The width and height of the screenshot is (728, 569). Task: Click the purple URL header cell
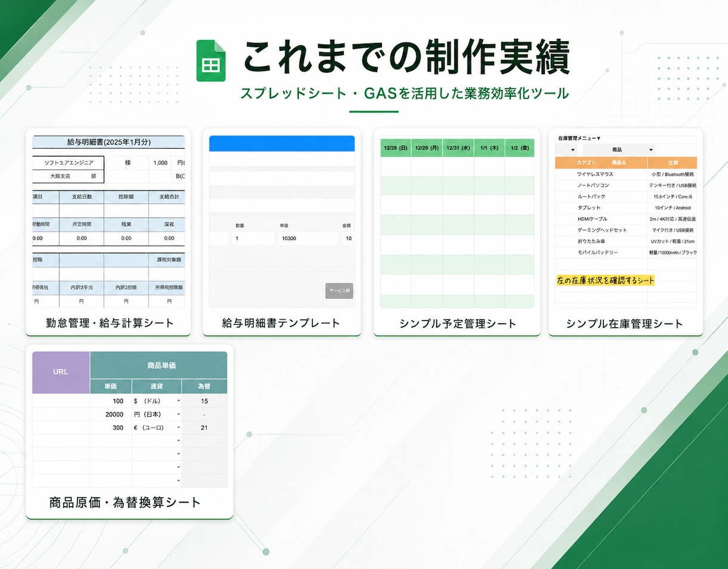pyautogui.click(x=61, y=372)
